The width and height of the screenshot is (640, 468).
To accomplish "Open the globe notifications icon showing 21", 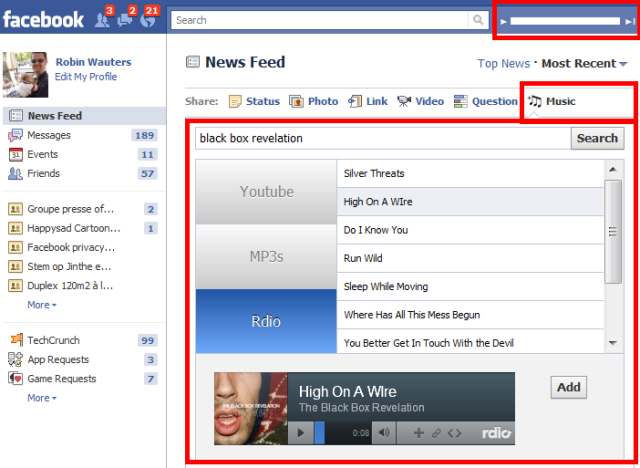I will tap(148, 20).
